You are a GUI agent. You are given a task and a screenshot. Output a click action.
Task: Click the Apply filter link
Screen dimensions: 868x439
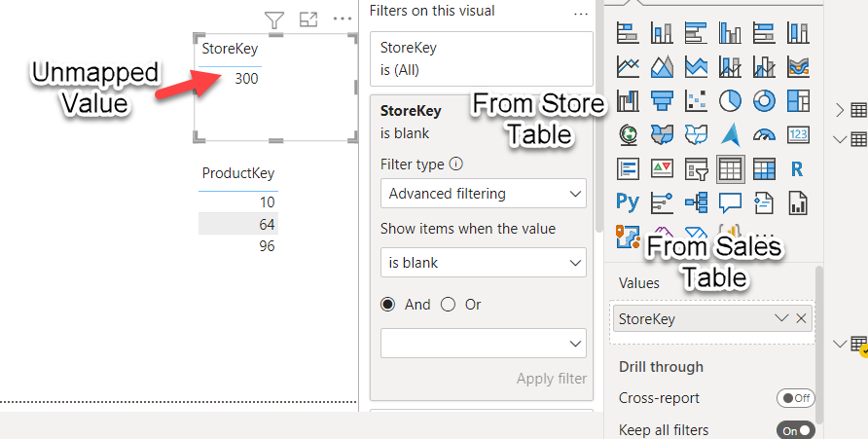pyautogui.click(x=551, y=379)
